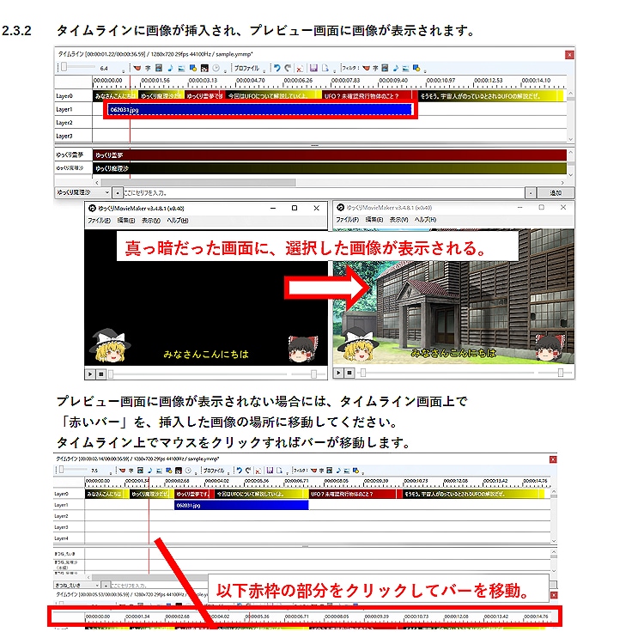Image resolution: width=644 pixels, height=644 pixels.
Task: Toggle the audio filter icon after フィルタ in top timeline
Action: pyautogui.click(x=396, y=68)
